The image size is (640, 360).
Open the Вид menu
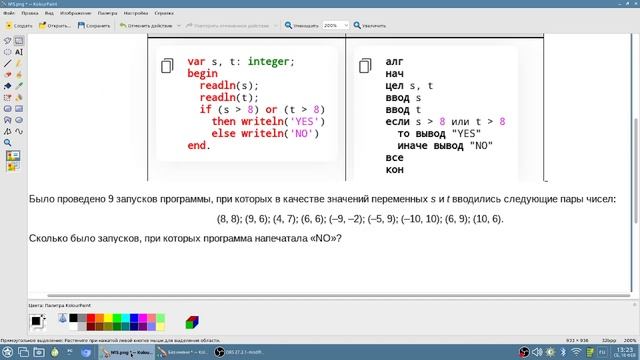(x=49, y=13)
